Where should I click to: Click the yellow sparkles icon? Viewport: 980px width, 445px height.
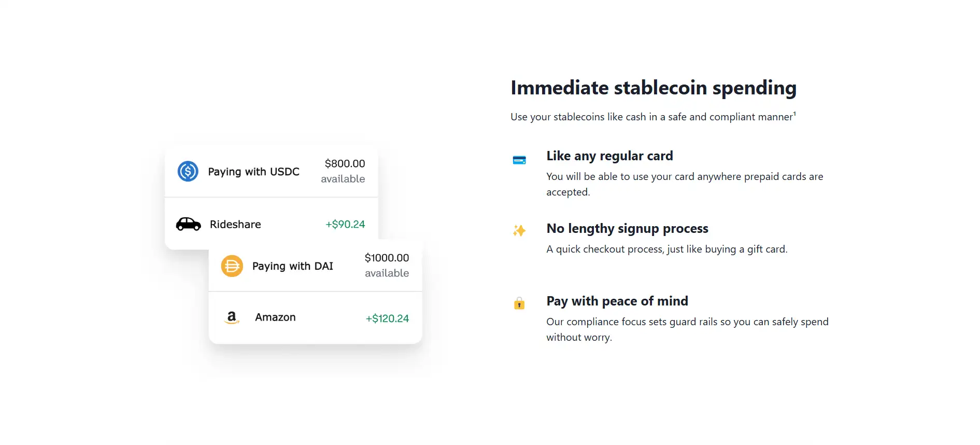coord(519,230)
